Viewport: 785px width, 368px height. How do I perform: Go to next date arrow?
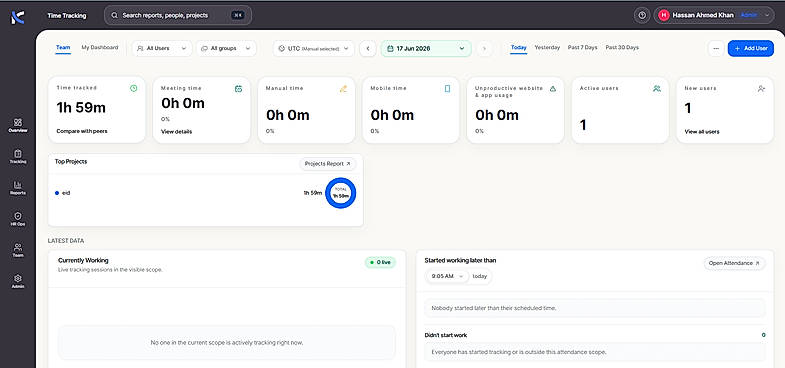click(x=484, y=49)
